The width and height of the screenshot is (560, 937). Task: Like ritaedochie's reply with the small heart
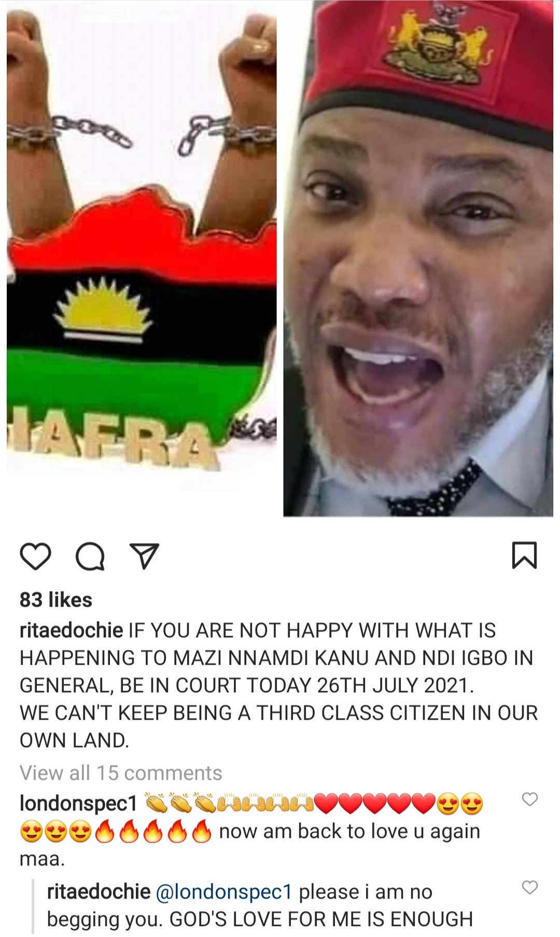pos(529,888)
